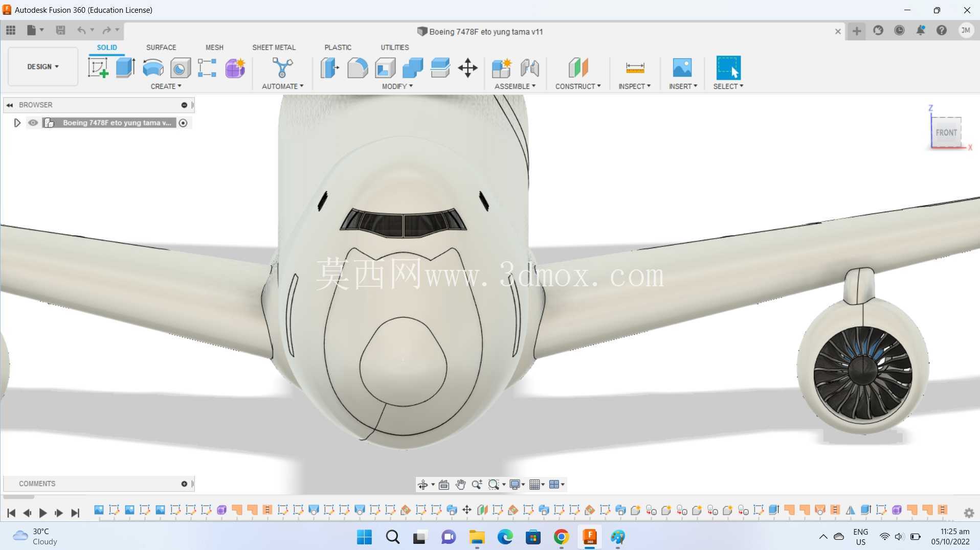Image resolution: width=980 pixels, height=550 pixels.
Task: Open the Help question mark menu
Action: click(942, 31)
